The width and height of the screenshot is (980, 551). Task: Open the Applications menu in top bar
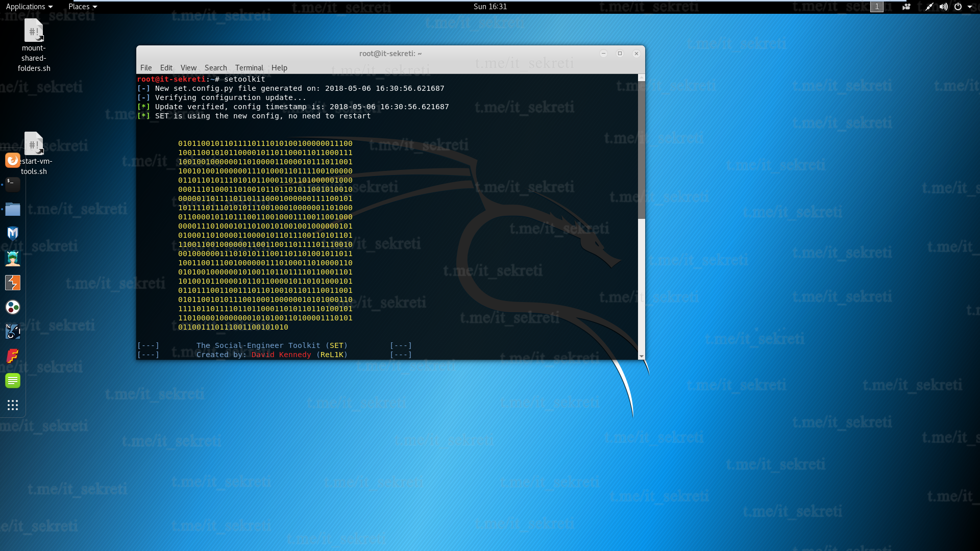tap(29, 7)
